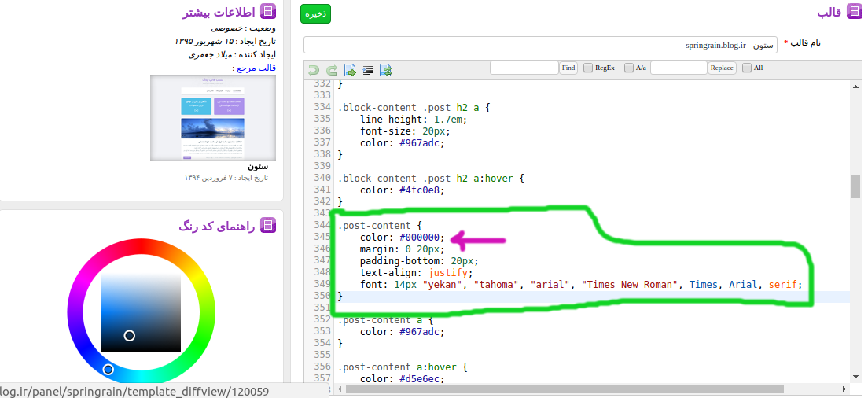Click the Replace button
The image size is (868, 398).
(722, 68)
